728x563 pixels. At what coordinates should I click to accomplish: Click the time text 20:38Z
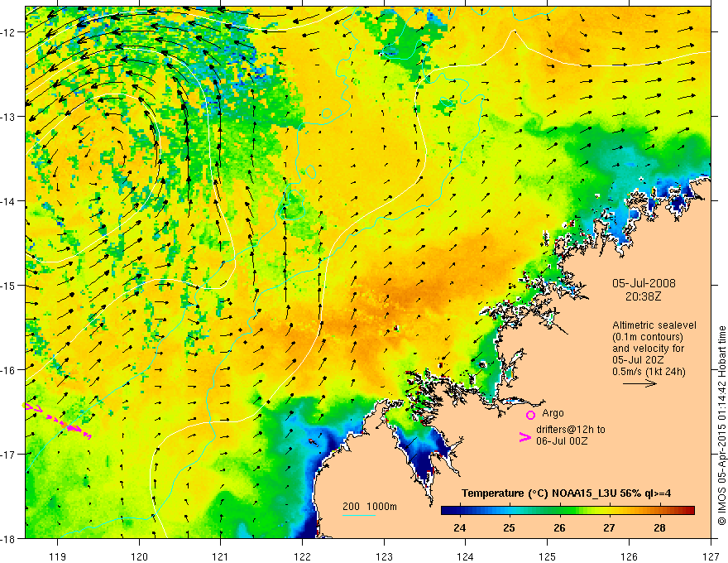pos(643,296)
